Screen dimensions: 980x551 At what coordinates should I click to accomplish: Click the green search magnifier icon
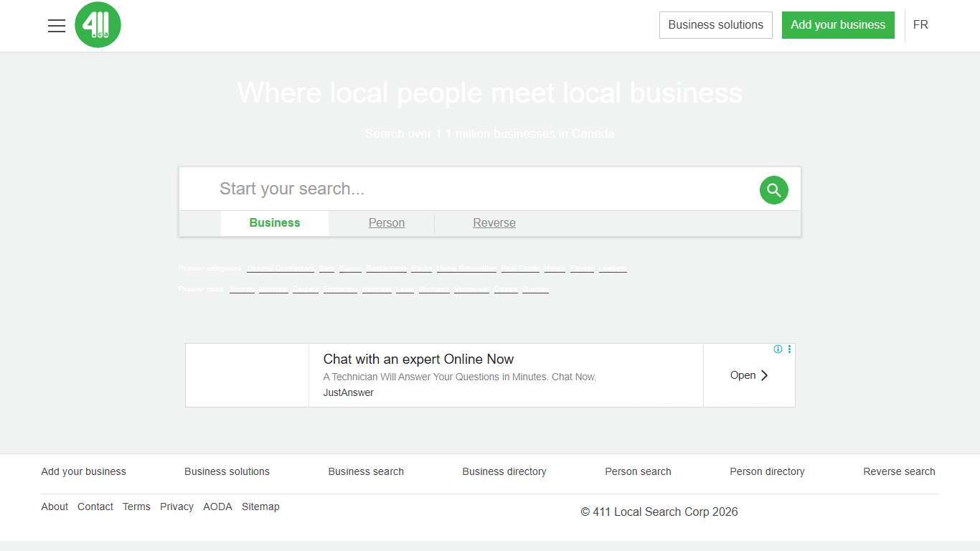[773, 189]
